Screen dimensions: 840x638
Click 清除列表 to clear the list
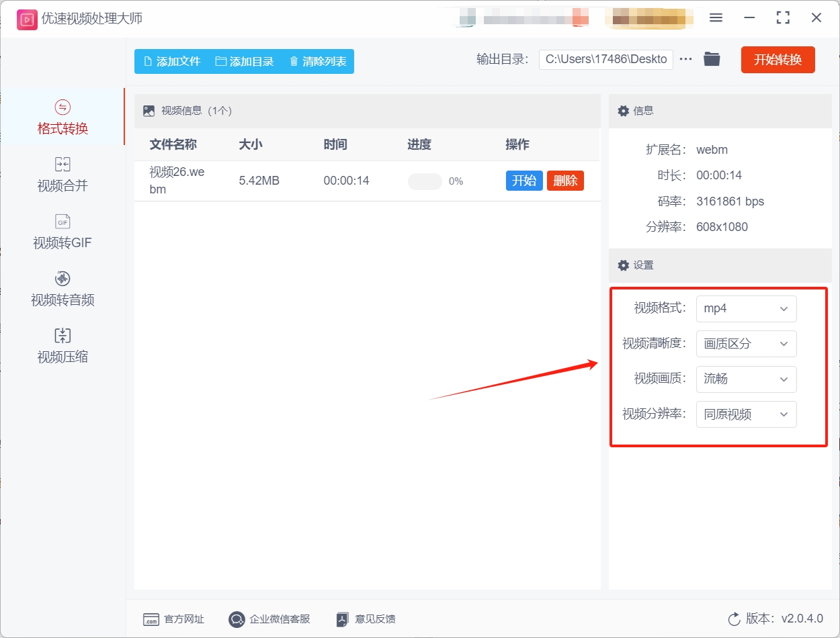pos(318,61)
